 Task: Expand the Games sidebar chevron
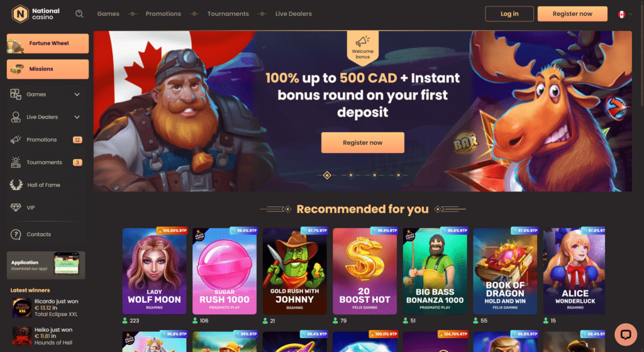click(x=77, y=94)
